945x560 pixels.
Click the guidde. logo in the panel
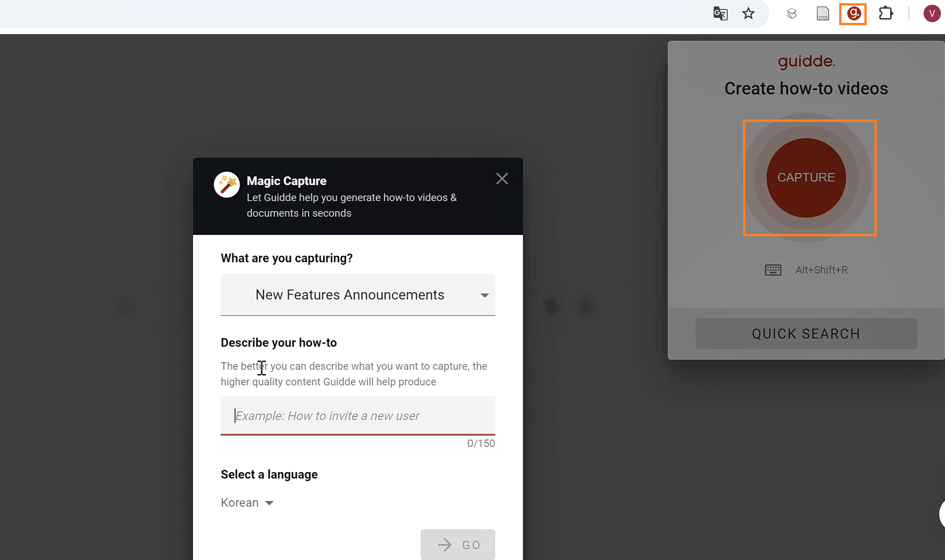(806, 61)
